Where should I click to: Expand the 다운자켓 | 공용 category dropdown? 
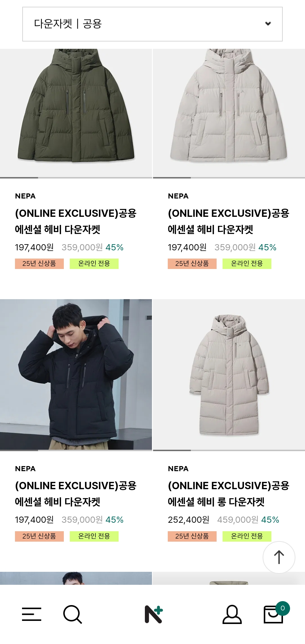pyautogui.click(x=152, y=24)
